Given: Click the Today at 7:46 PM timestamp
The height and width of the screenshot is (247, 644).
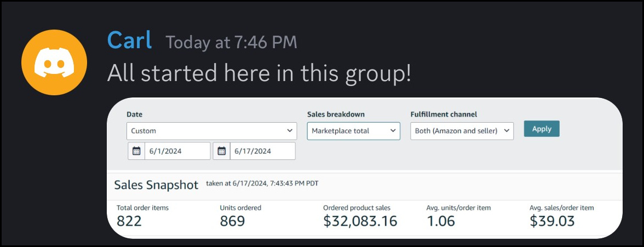Looking at the screenshot, I should 231,42.
